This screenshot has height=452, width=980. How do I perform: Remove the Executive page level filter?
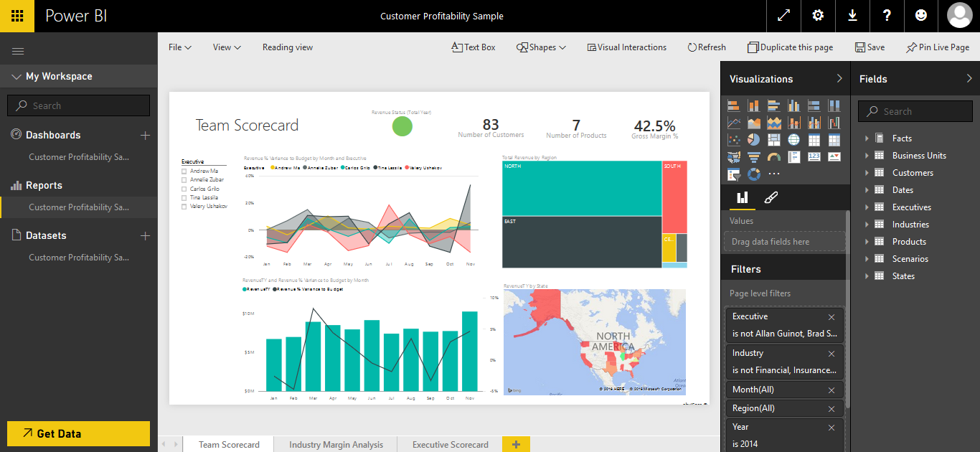click(x=831, y=317)
